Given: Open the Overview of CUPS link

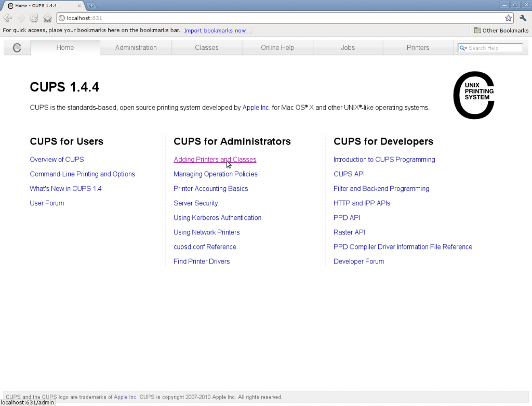Looking at the screenshot, I should coord(57,160).
